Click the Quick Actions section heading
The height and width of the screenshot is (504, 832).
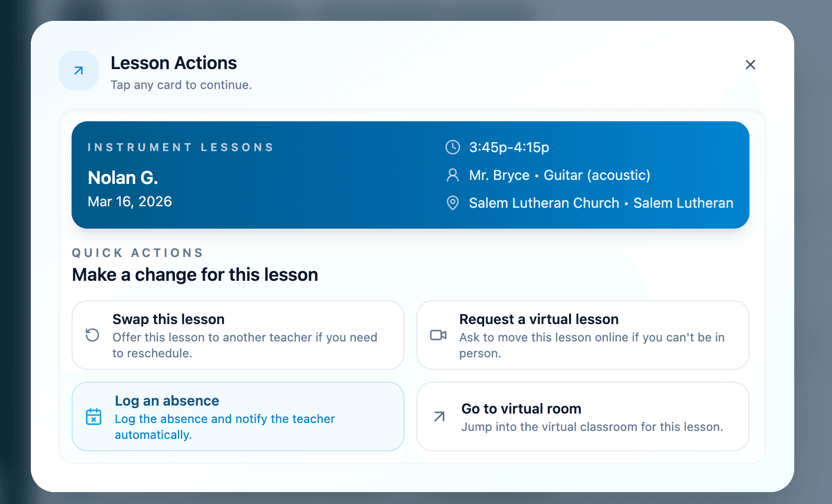pyautogui.click(x=137, y=252)
